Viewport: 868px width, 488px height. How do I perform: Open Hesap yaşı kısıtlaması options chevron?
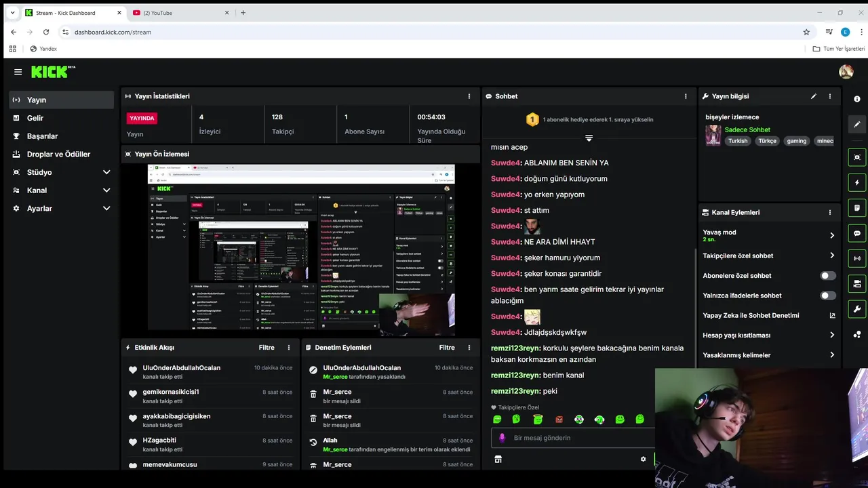[x=832, y=335]
